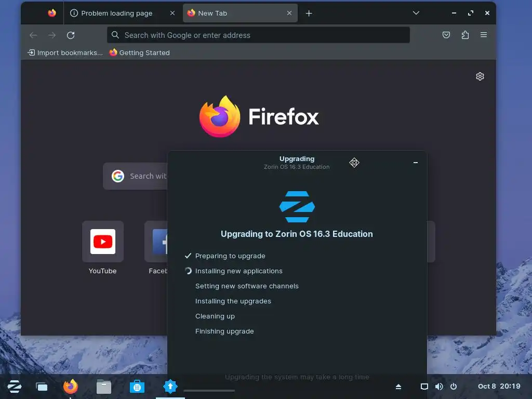
Task: Click the Firefox View icon in tab bar
Action: click(52, 13)
